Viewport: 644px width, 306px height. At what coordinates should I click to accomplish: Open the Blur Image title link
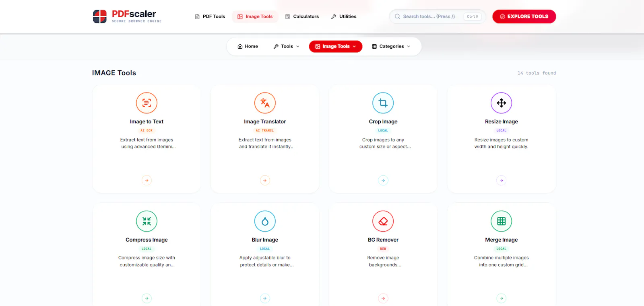pos(265,240)
